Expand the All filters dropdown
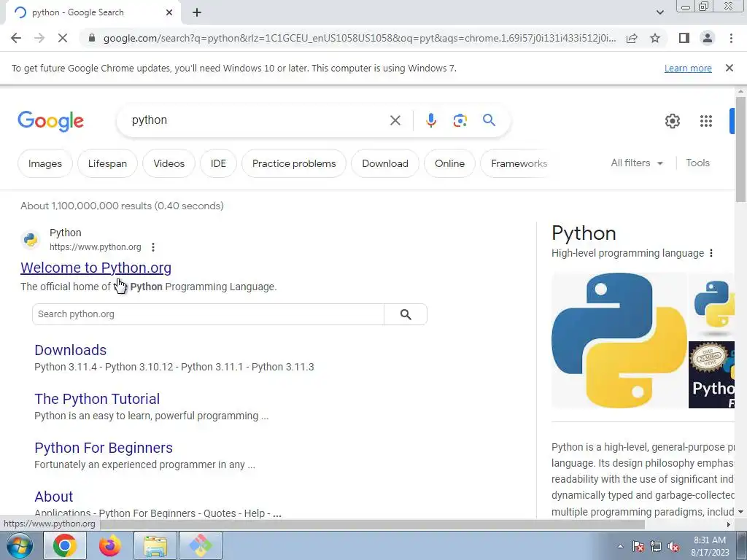747x560 pixels. (636, 163)
